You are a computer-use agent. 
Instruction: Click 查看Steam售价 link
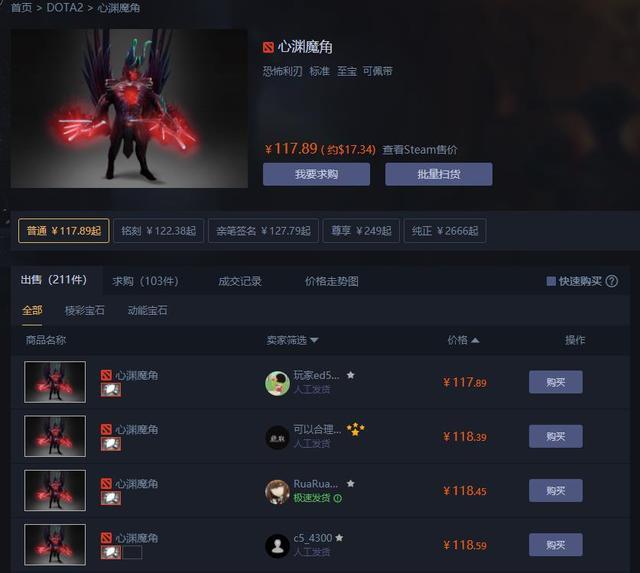[x=420, y=149]
